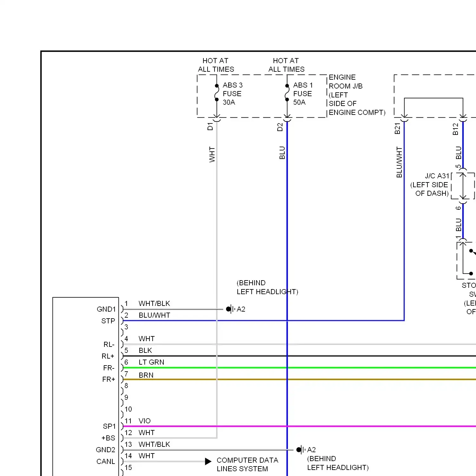Select the BRN wire color label
The height and width of the screenshot is (476, 476).
click(146, 375)
